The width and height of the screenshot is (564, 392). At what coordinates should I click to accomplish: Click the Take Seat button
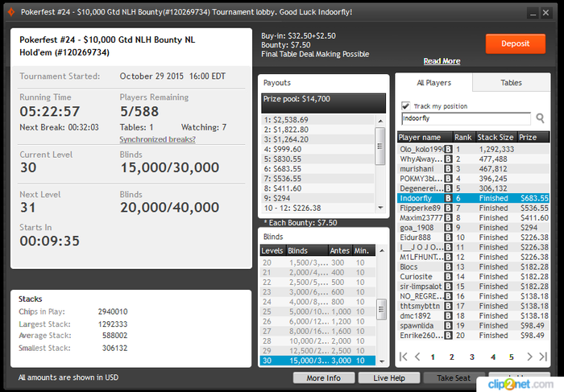click(454, 378)
